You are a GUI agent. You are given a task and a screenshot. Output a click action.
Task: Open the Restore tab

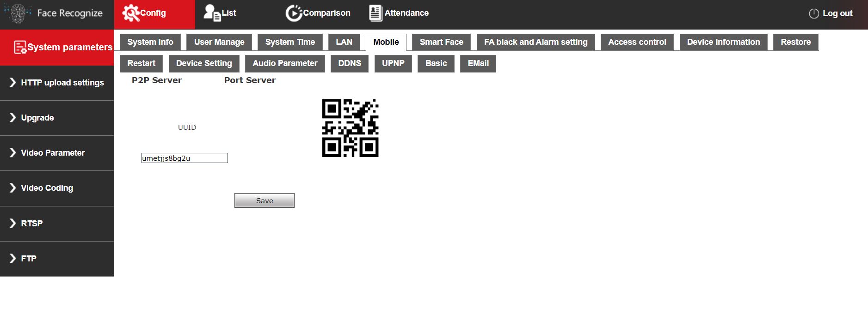click(795, 42)
